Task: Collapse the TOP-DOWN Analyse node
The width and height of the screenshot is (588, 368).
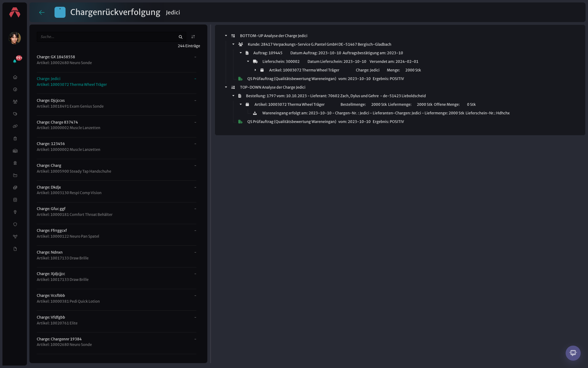Action: coord(226,87)
